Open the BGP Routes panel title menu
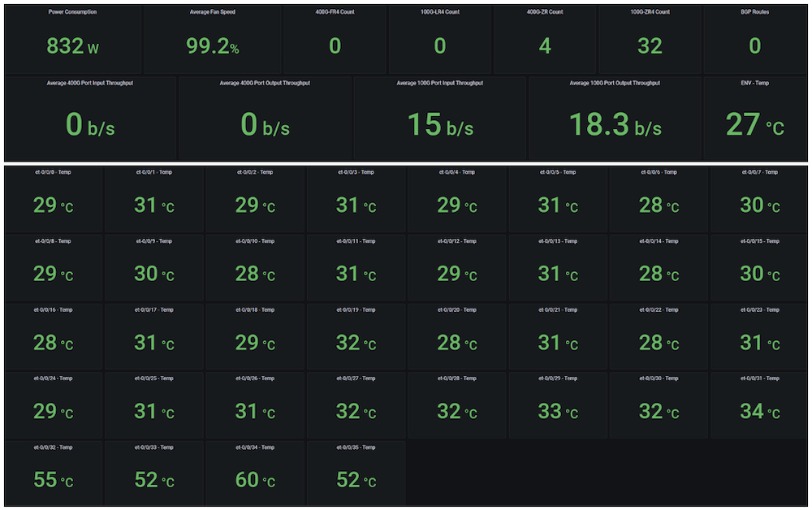The height and width of the screenshot is (510, 812). click(755, 12)
